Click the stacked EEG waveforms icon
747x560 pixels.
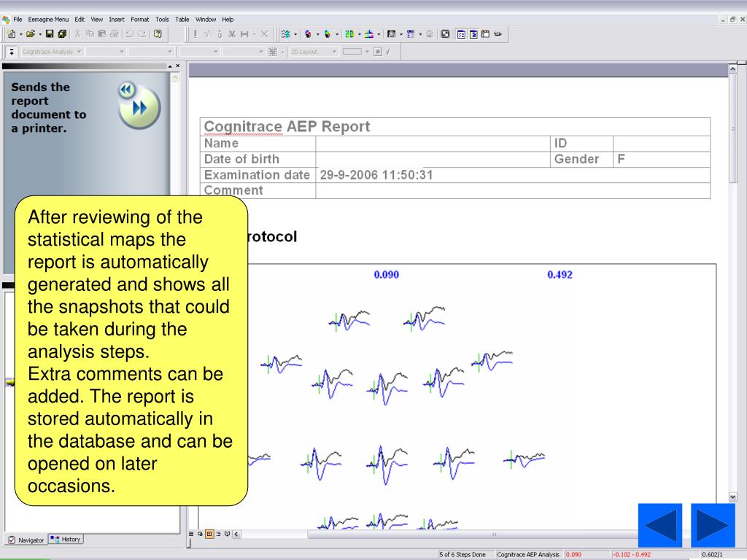[285, 34]
